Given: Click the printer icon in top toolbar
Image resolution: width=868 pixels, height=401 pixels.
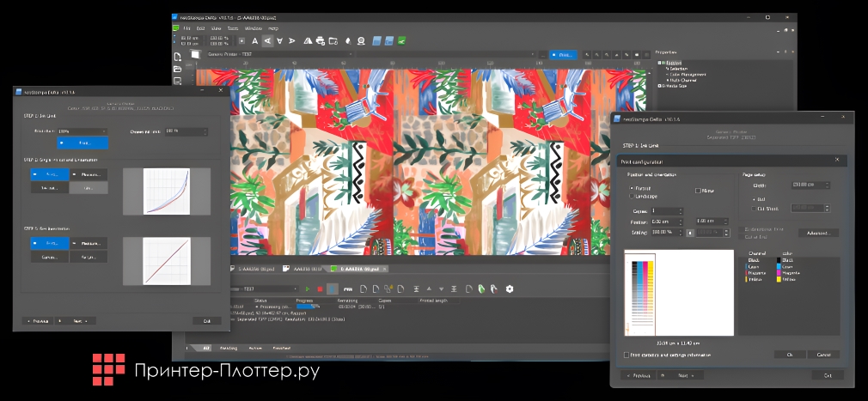Looking at the screenshot, I should click(x=320, y=40).
